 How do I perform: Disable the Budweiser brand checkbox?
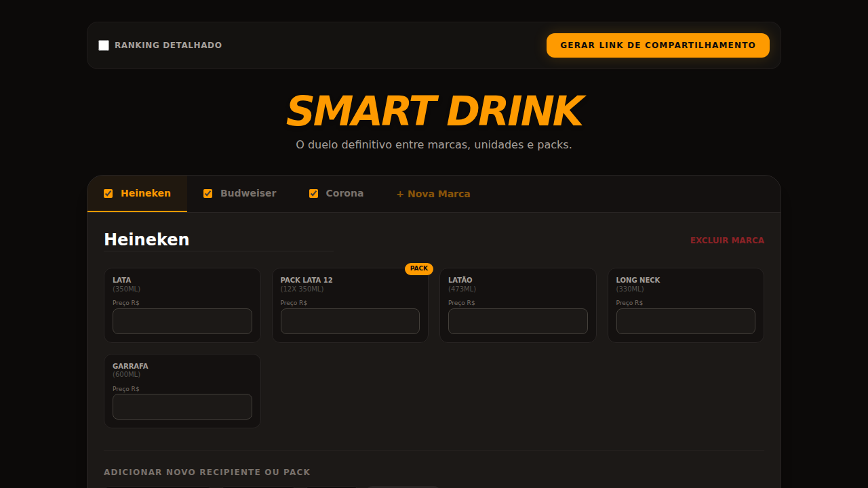(208, 193)
